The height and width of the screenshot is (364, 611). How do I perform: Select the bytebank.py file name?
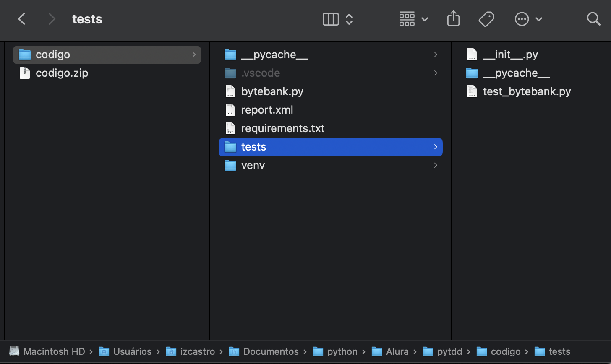tap(272, 91)
